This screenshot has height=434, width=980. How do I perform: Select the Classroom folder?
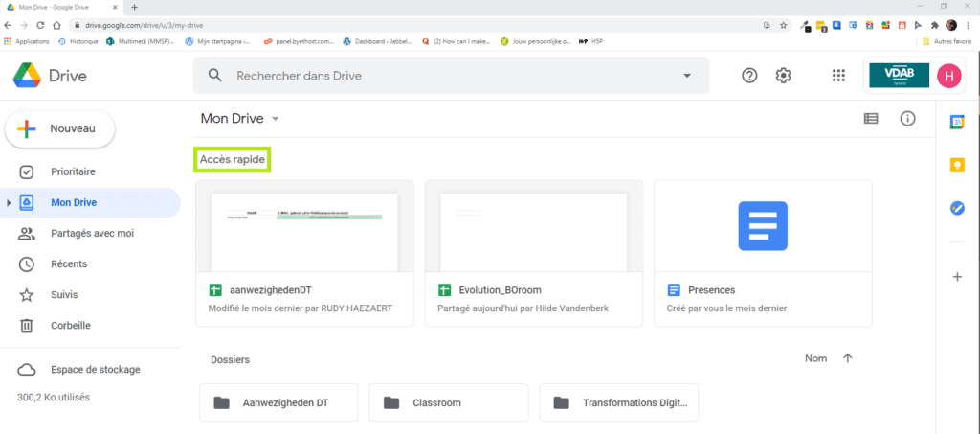449,402
